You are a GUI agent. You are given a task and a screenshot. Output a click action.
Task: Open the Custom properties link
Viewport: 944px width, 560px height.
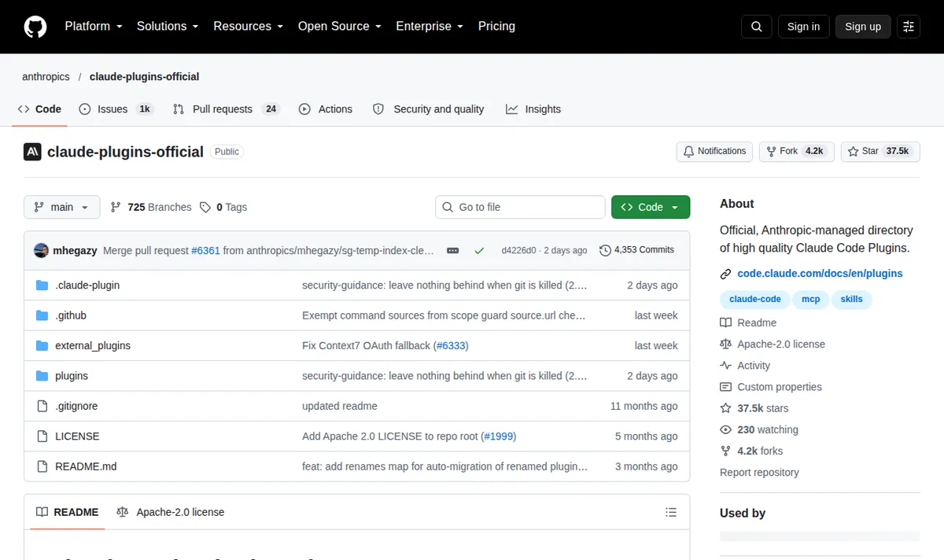(771, 387)
